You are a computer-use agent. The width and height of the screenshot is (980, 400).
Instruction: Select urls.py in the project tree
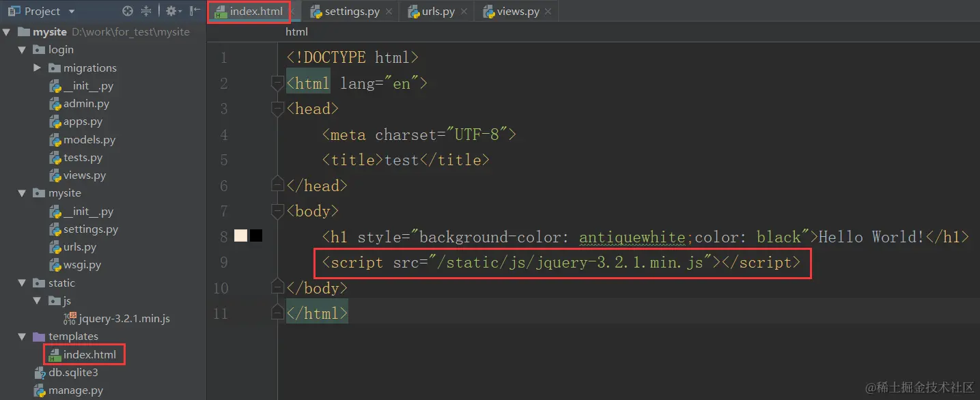pyautogui.click(x=80, y=247)
